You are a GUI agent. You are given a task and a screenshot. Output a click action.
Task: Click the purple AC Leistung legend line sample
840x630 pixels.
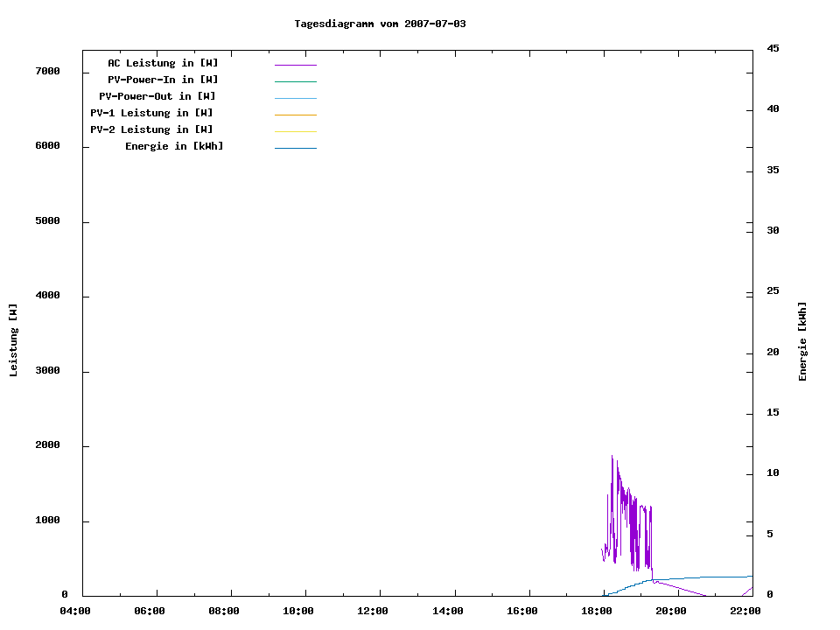pyautogui.click(x=295, y=65)
